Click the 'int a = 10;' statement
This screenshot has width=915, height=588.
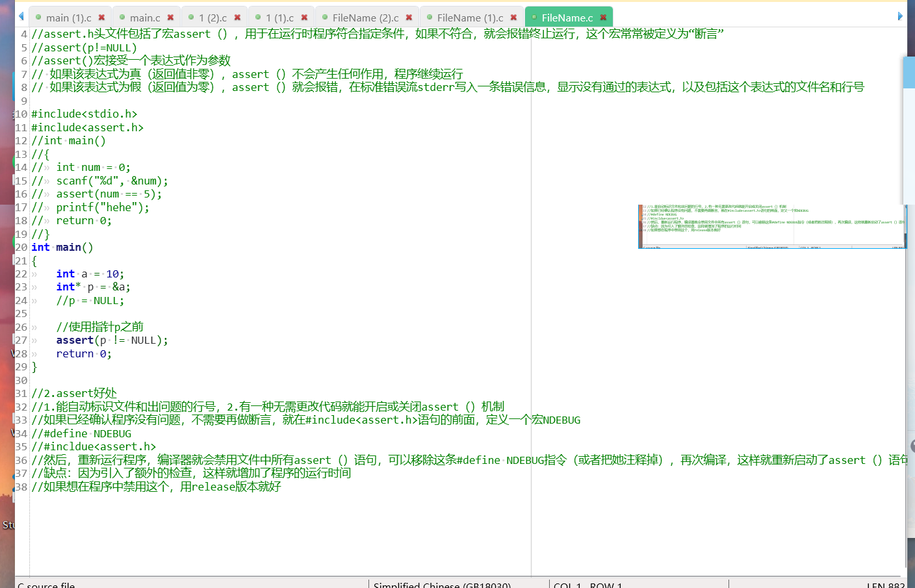pos(90,274)
